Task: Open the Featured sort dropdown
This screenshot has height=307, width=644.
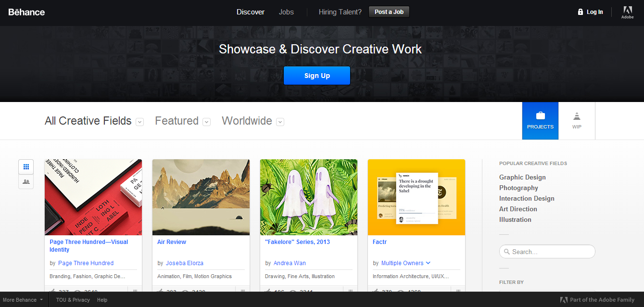Action: [206, 122]
